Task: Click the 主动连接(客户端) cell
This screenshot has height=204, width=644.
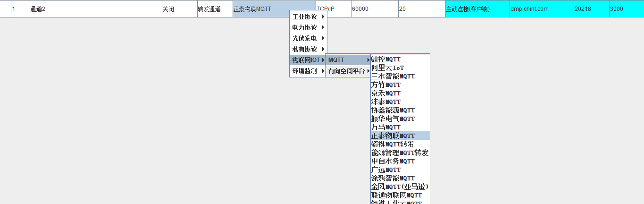Action: [x=477, y=9]
